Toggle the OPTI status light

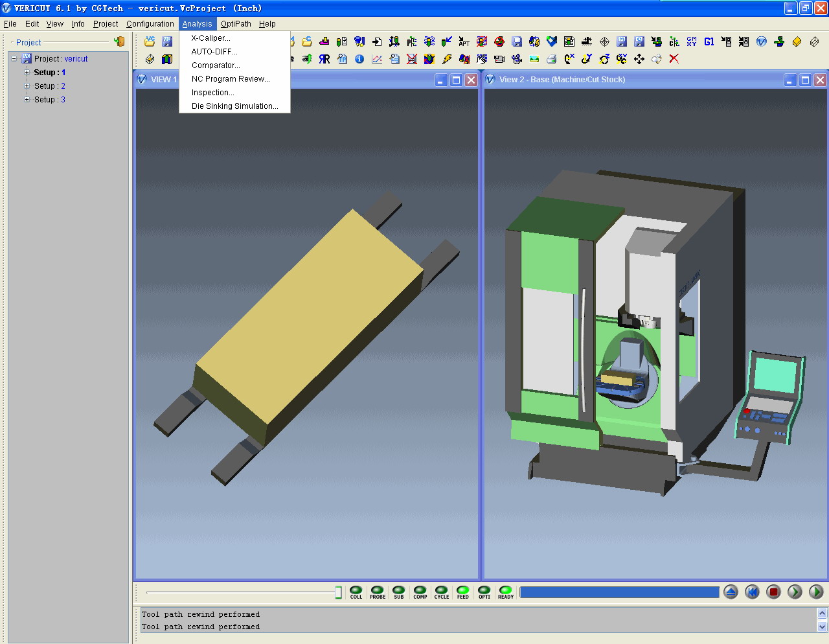tap(484, 592)
